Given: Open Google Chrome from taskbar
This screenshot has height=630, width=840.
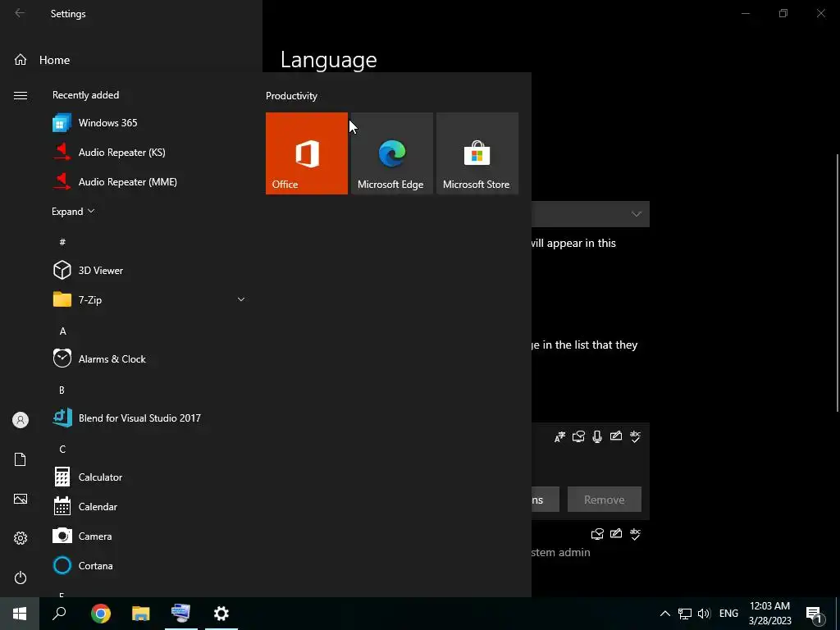Looking at the screenshot, I should [x=101, y=614].
